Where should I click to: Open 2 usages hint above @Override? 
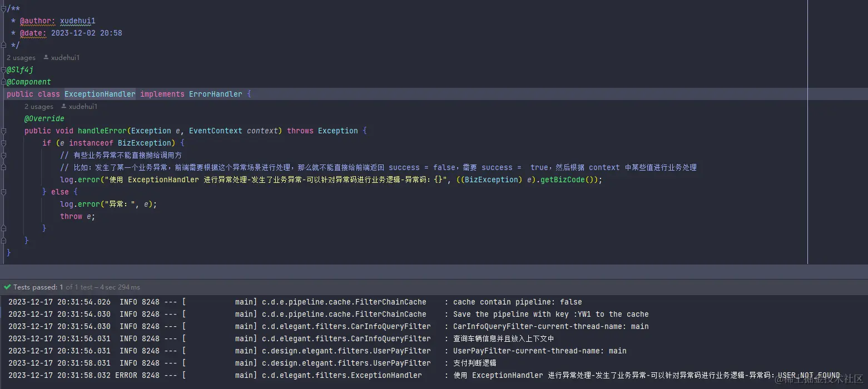(x=39, y=107)
